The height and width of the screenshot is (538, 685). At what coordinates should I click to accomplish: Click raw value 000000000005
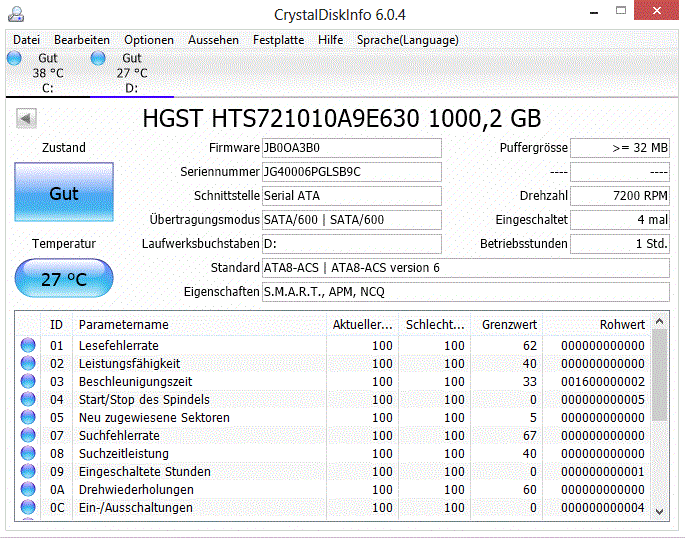(603, 399)
